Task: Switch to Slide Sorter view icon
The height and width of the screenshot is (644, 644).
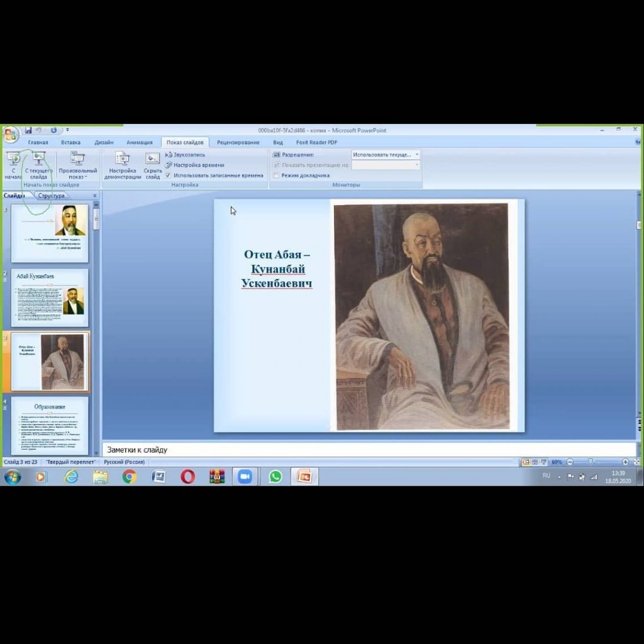Action: coord(535,462)
